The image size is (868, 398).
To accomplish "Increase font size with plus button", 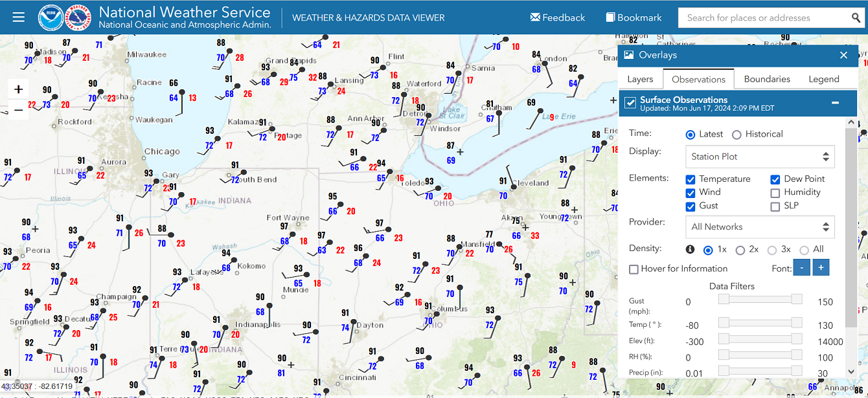I will 820,267.
